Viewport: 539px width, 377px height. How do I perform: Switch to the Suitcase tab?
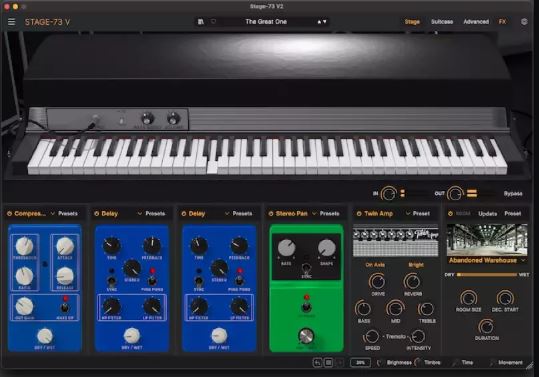(442, 22)
